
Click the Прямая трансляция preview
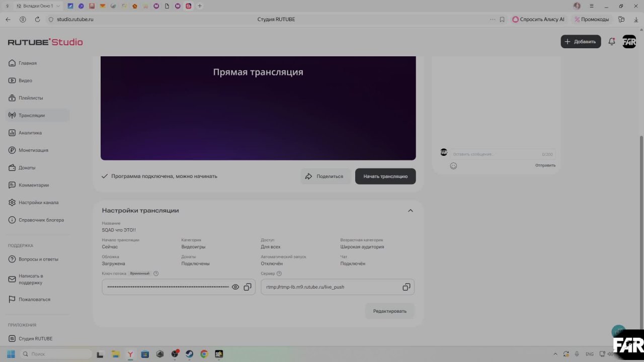258,108
